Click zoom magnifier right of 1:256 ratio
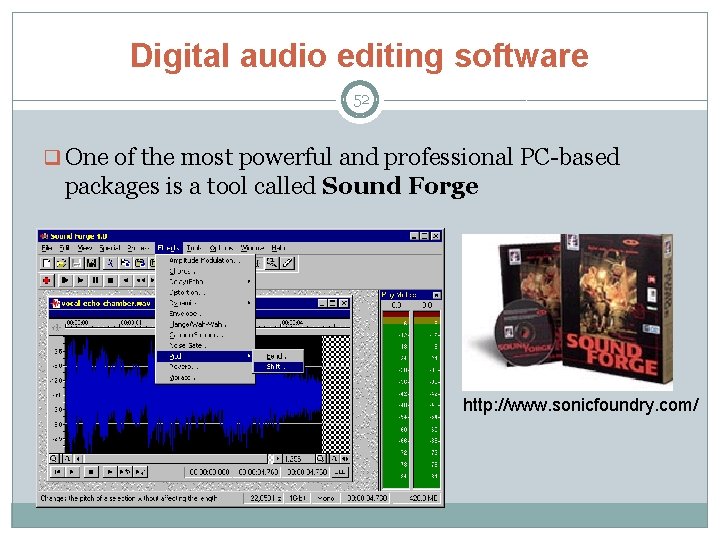Image resolution: width=720 pixels, height=540 pixels. coord(320,458)
